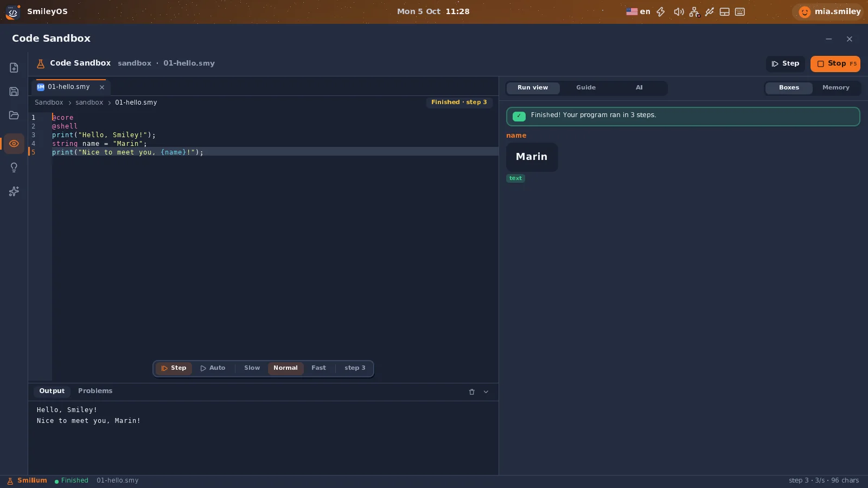Open the lightbulb Guide sidebar icon
Screen dimensions: 868x488
coord(14,168)
